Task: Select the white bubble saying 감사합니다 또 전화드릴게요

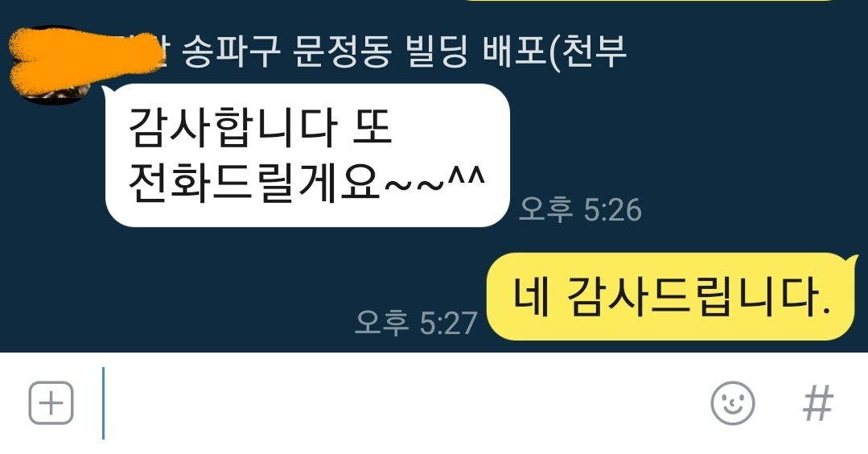Action: click(307, 155)
